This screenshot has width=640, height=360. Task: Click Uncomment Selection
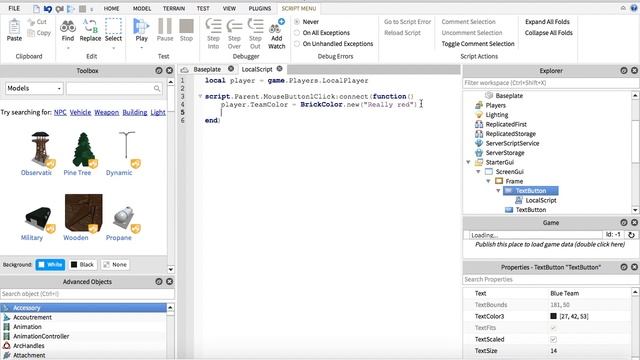click(x=472, y=33)
